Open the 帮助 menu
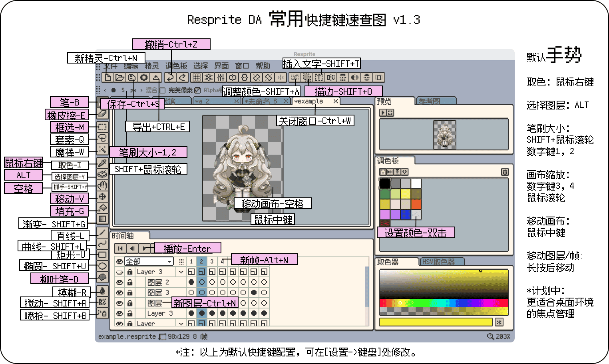The image size is (609, 364). [x=263, y=66]
